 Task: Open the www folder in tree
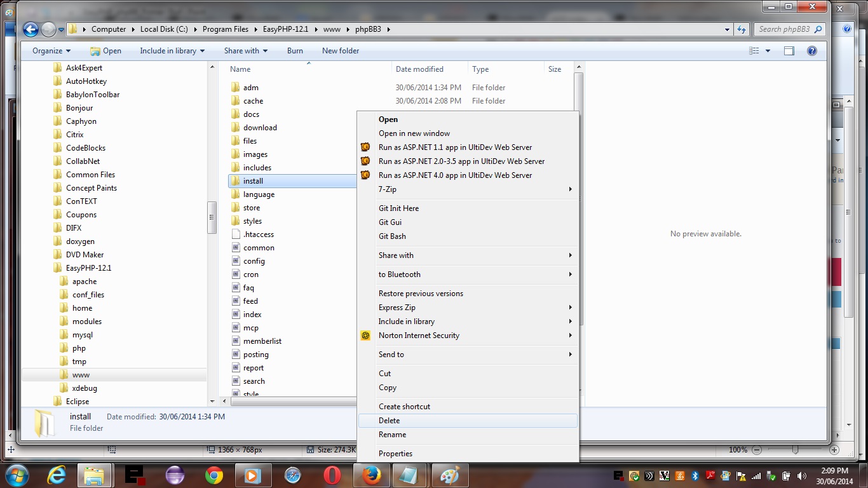point(81,375)
